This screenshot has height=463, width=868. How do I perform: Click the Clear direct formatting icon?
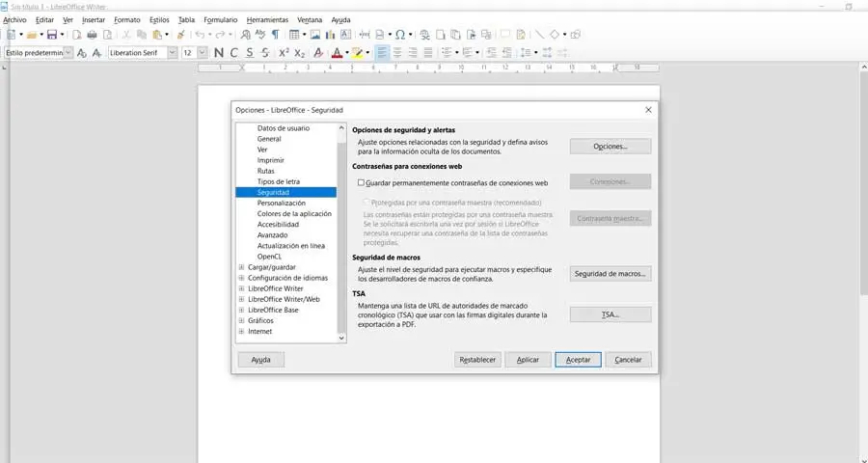(318, 53)
